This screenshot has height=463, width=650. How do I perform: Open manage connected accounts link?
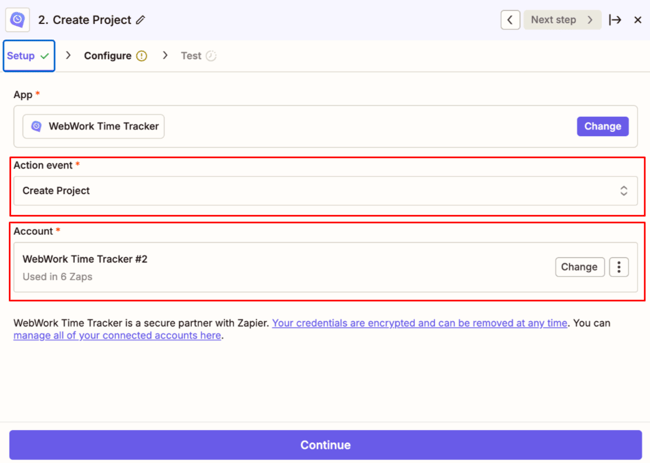[117, 335]
